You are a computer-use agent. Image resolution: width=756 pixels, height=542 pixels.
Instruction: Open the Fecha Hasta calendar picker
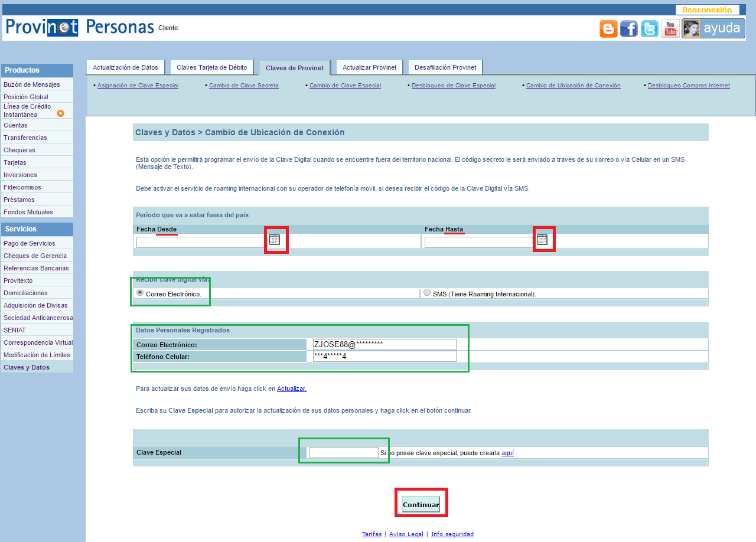coord(542,240)
